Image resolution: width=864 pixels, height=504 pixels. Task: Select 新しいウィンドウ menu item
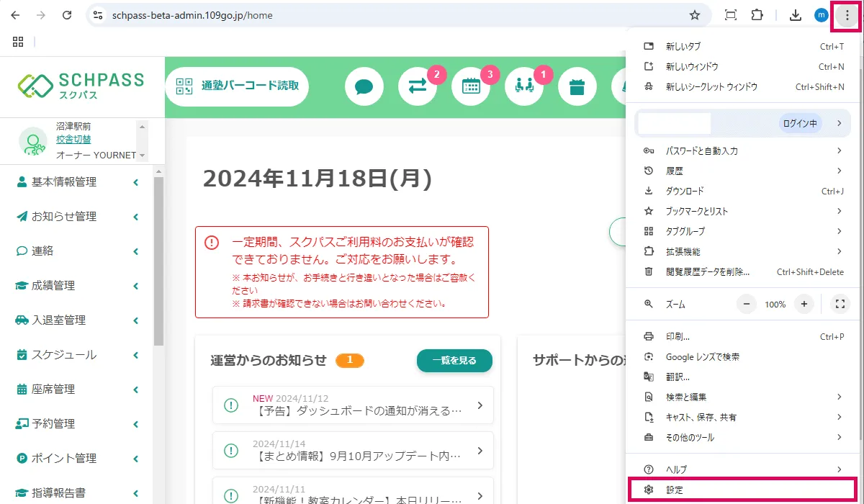click(x=743, y=66)
